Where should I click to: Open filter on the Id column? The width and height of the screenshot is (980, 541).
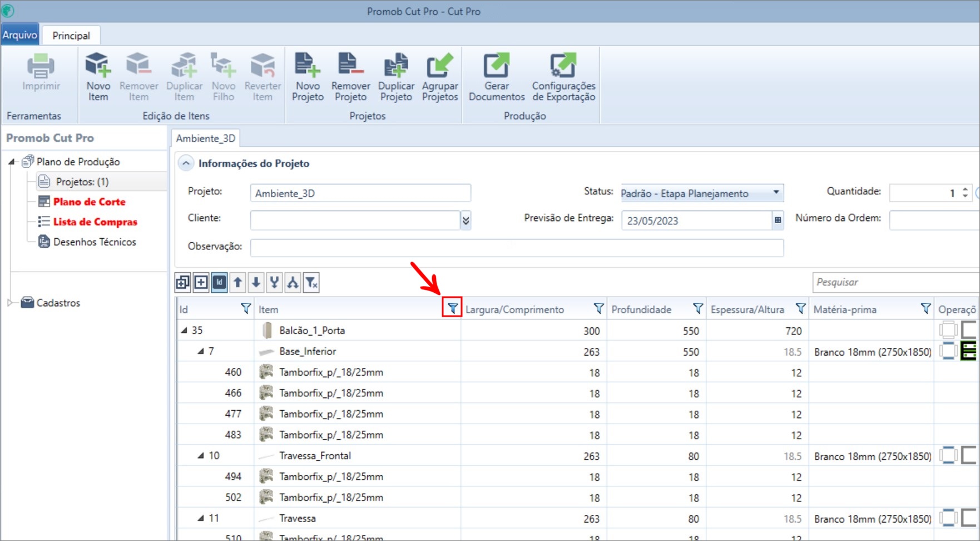(245, 308)
